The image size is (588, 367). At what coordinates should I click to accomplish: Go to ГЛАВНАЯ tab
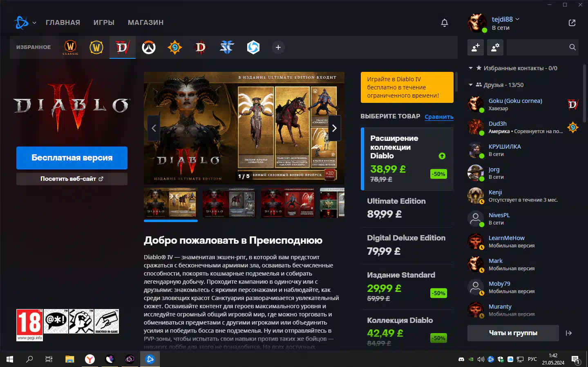pos(63,23)
